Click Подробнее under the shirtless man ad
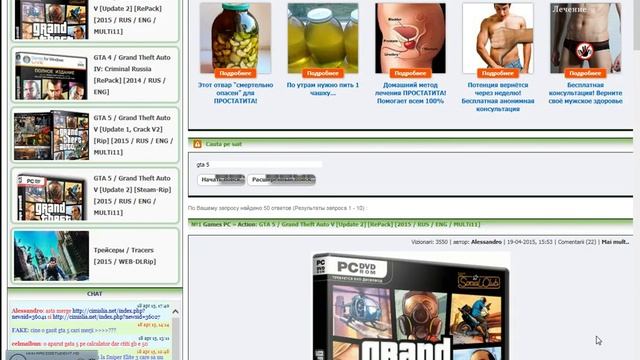The height and width of the screenshot is (360, 640). pyautogui.click(x=498, y=73)
